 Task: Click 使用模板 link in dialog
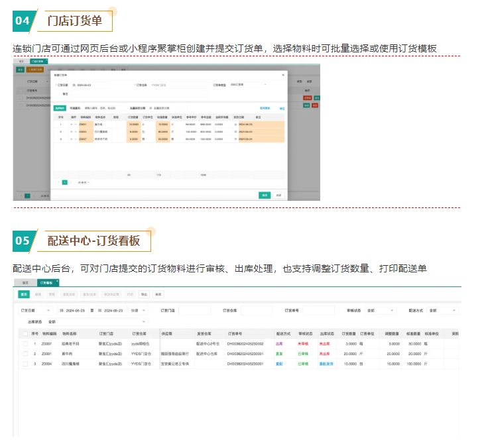coord(265,108)
